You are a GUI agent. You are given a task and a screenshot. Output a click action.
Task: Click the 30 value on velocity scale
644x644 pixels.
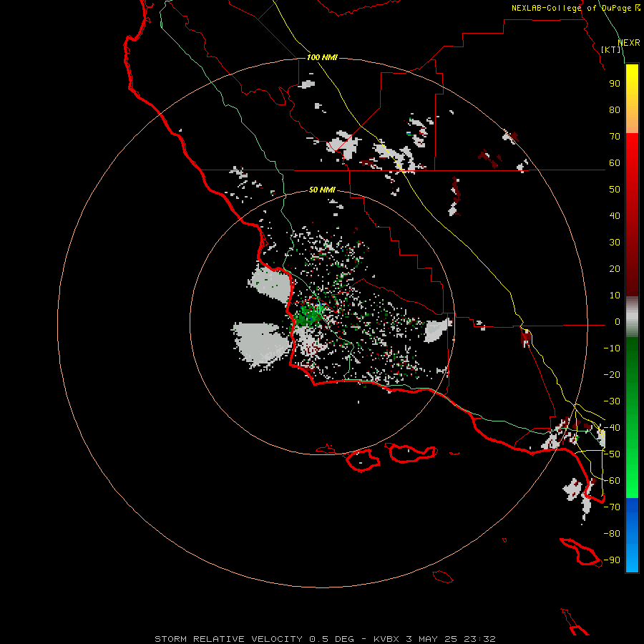[x=615, y=243]
